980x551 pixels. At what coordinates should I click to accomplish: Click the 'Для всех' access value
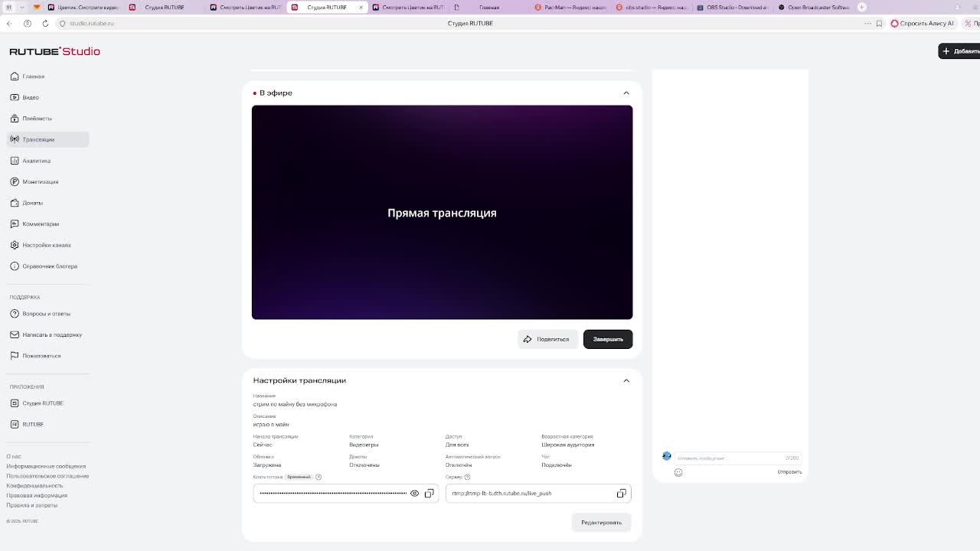[457, 445]
